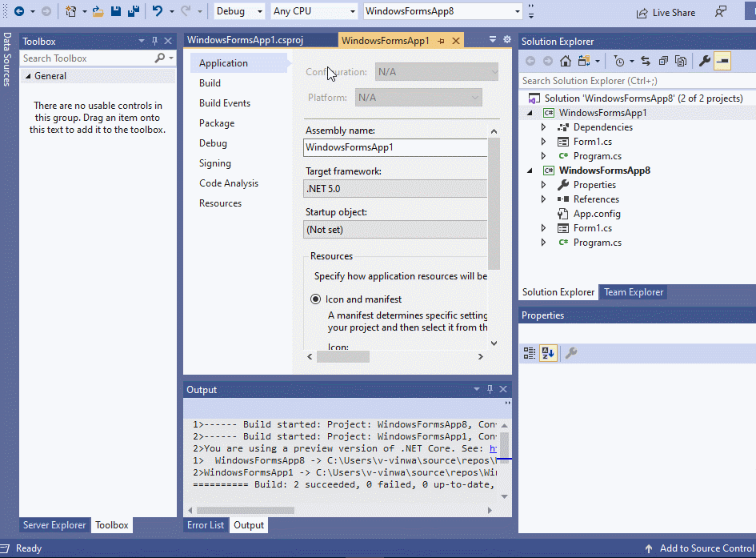Switch to the Error List tab
Screen dimensions: 756x558
(x=206, y=525)
